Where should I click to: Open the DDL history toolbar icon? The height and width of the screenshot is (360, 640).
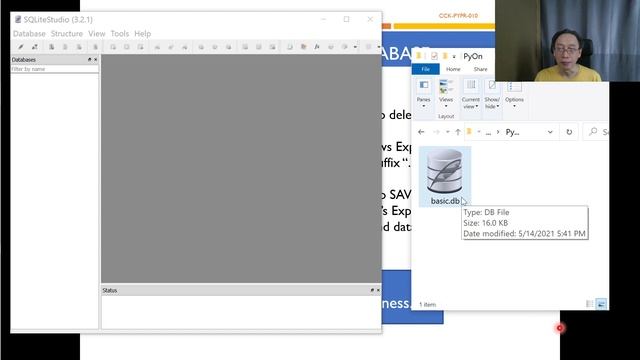click(303, 47)
